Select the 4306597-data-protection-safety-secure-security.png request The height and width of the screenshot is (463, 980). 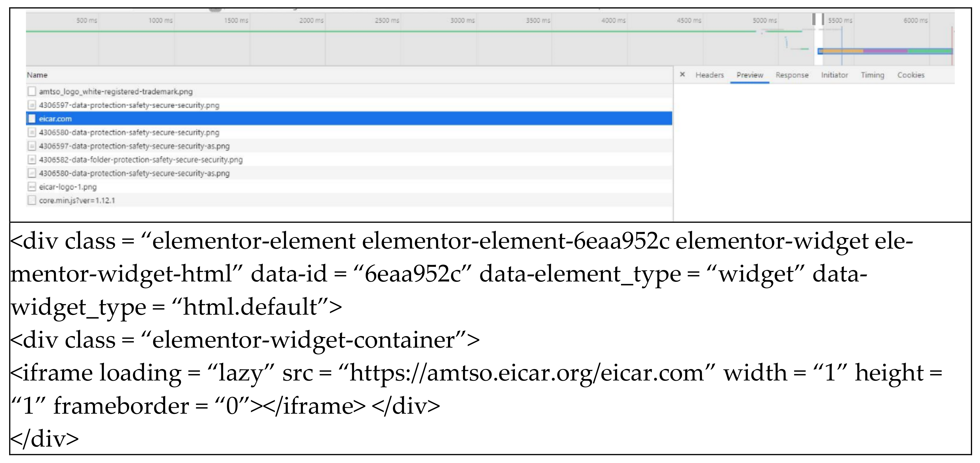[x=129, y=105]
